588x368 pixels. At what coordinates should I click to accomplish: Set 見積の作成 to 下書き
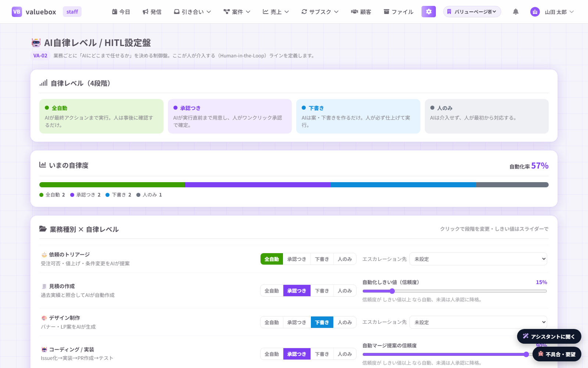click(x=322, y=291)
